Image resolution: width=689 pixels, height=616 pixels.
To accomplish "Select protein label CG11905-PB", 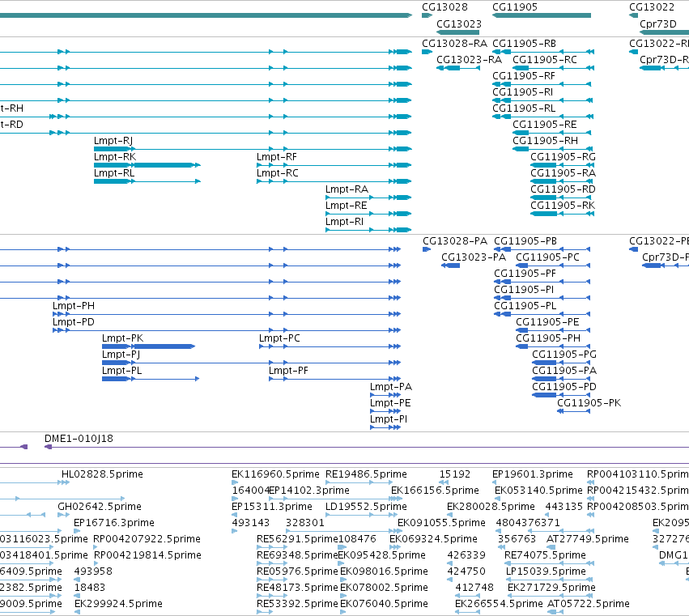I will click(525, 241).
